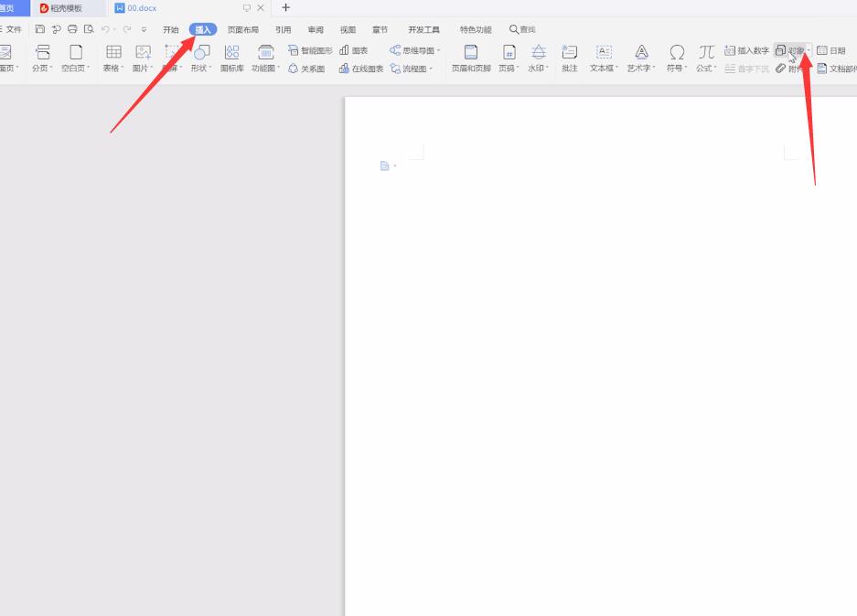Click the display icon on 00.docx tab

[247, 7]
